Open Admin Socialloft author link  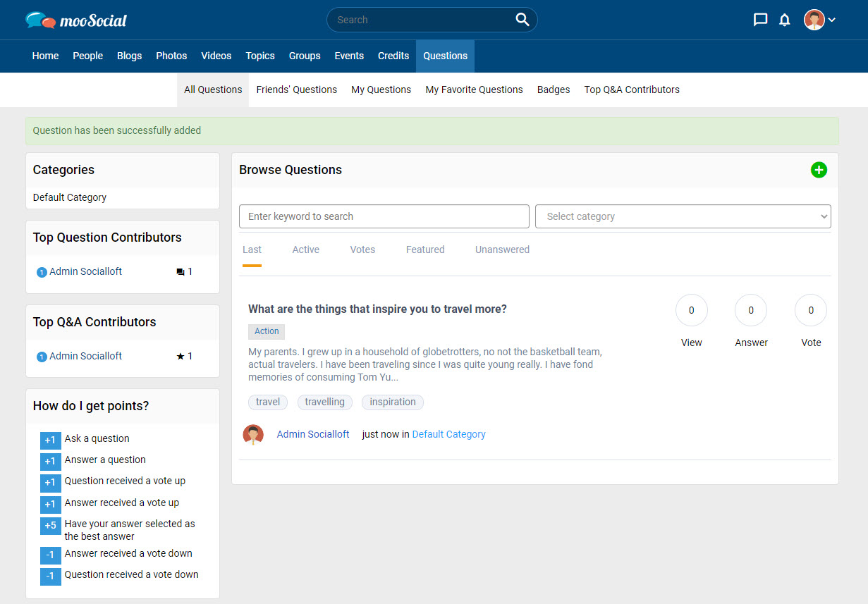(x=313, y=434)
